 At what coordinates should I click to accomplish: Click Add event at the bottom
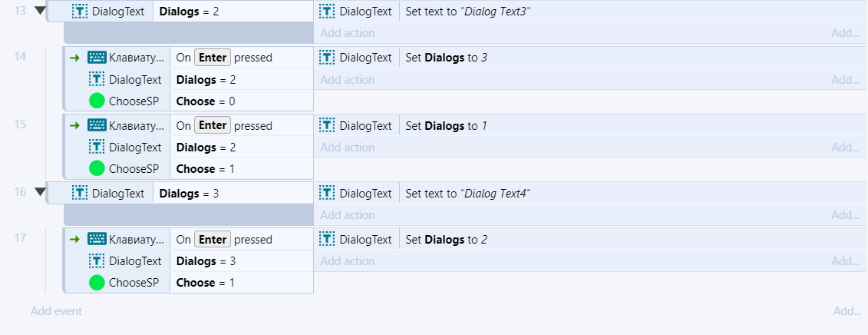coord(57,311)
